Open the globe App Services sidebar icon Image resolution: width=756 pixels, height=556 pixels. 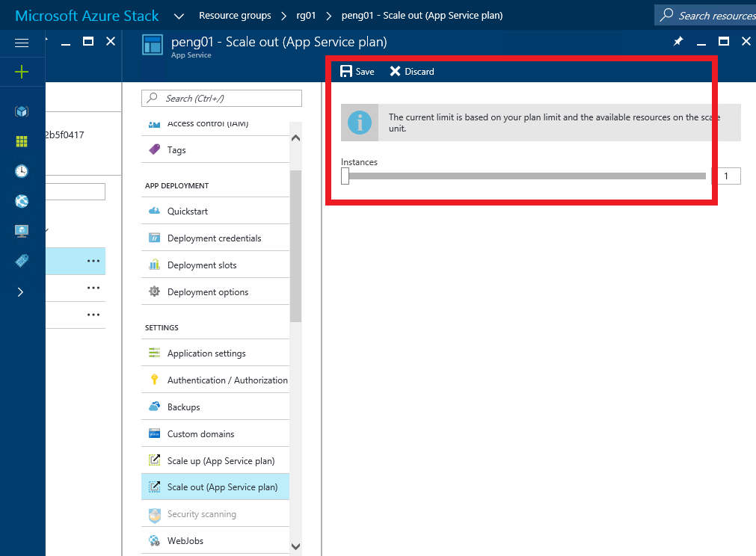(x=22, y=201)
